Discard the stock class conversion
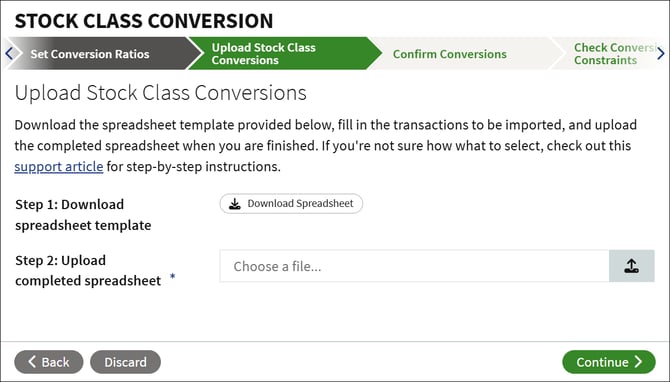The height and width of the screenshot is (382, 670). click(x=125, y=362)
